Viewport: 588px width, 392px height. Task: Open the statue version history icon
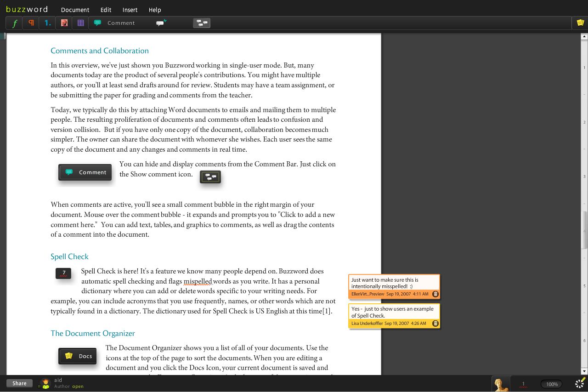pyautogui.click(x=501, y=384)
